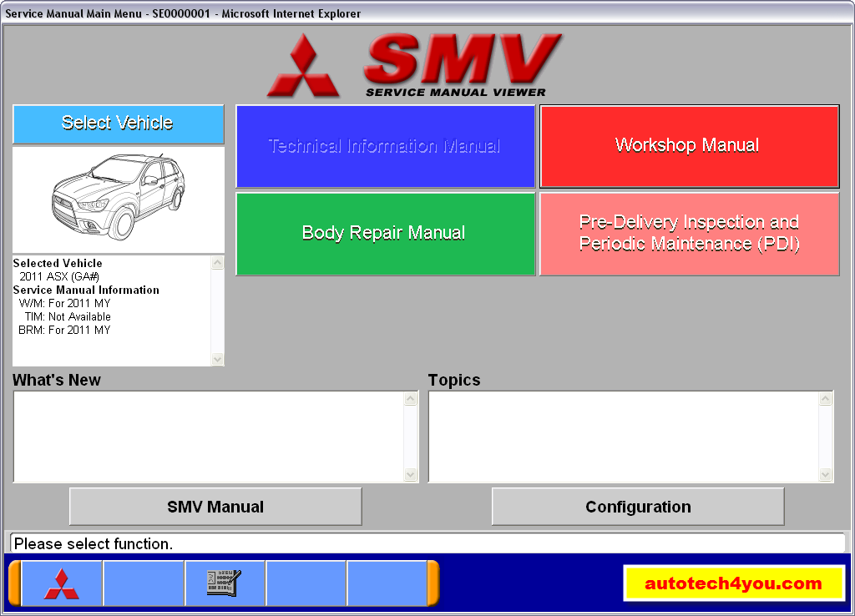855x616 pixels.
Task: Open the Workshop Manual
Action: click(x=689, y=145)
